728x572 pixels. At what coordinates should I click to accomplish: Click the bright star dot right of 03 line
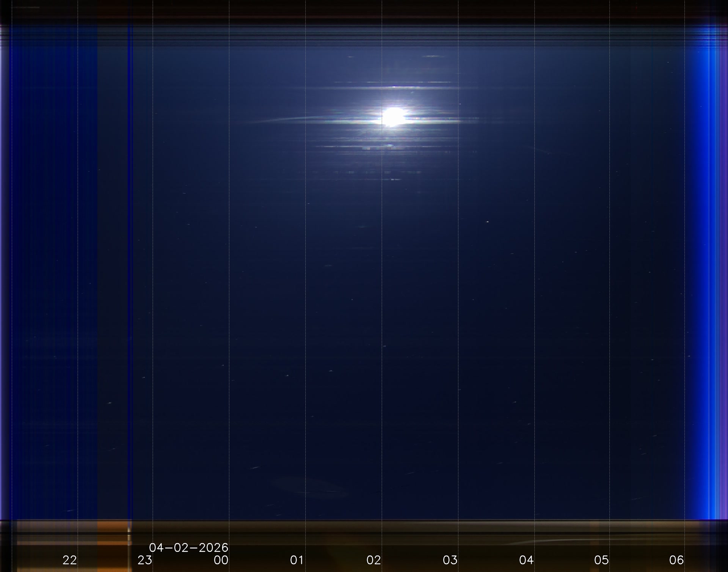tap(487, 222)
